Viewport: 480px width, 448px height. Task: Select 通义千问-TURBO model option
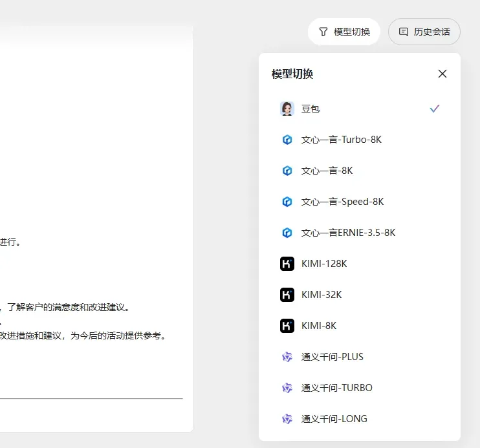[336, 388]
